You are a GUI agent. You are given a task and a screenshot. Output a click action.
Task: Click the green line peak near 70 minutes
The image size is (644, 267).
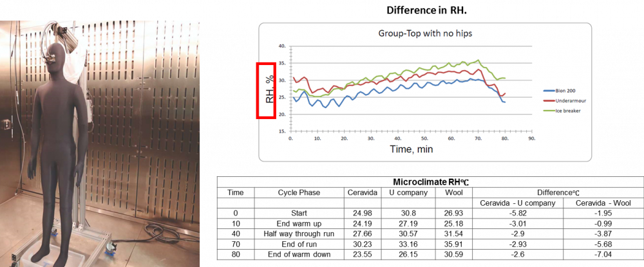478,60
